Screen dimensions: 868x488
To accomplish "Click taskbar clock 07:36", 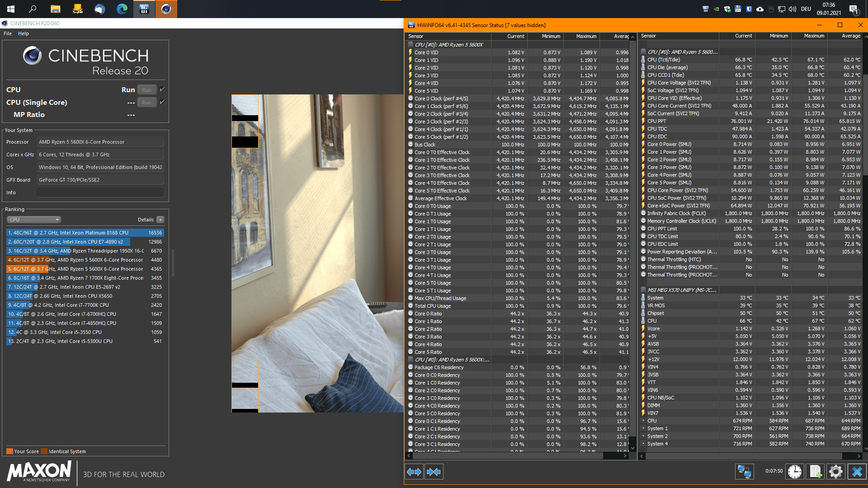I will pyautogui.click(x=829, y=9).
